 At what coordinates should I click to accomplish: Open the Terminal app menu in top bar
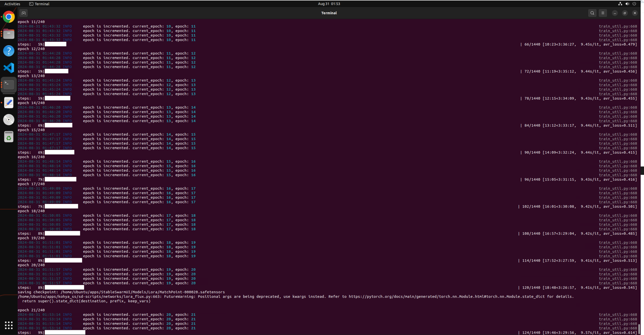pos(39,4)
